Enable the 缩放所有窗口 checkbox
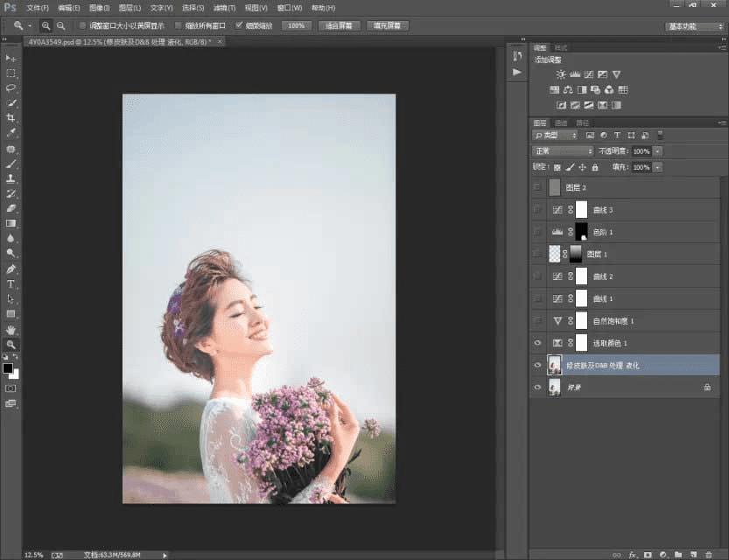Screen dimensions: 729x560 (x=179, y=26)
